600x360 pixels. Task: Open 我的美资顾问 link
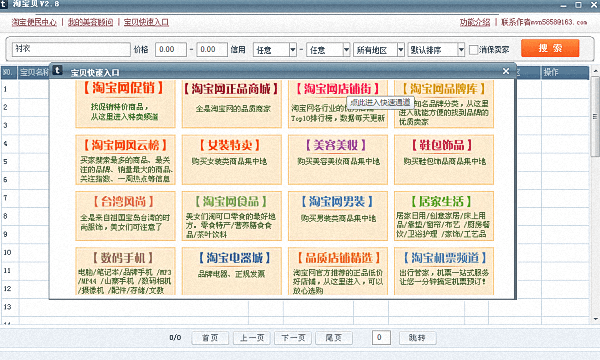(90, 22)
